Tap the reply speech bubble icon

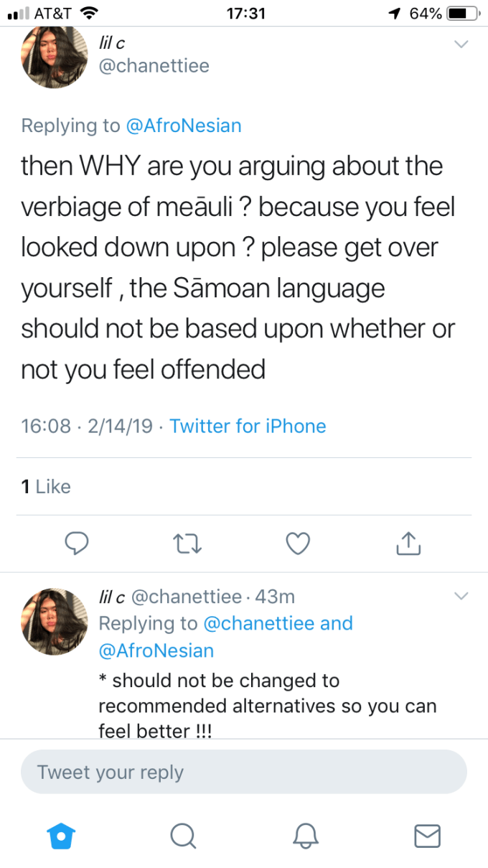77,545
